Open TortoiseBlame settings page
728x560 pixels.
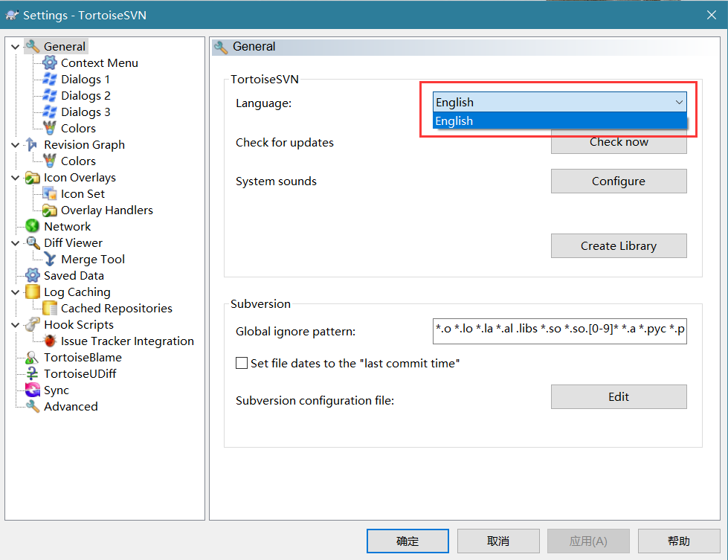point(83,357)
